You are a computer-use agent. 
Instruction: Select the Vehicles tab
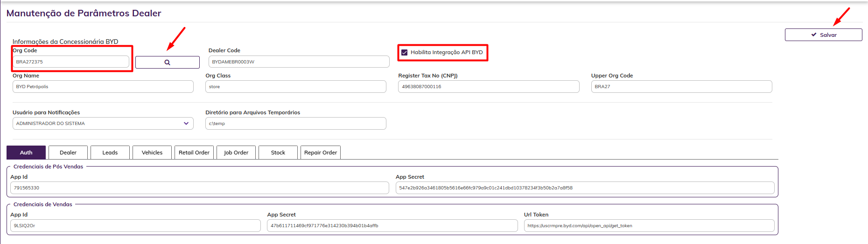pos(152,153)
